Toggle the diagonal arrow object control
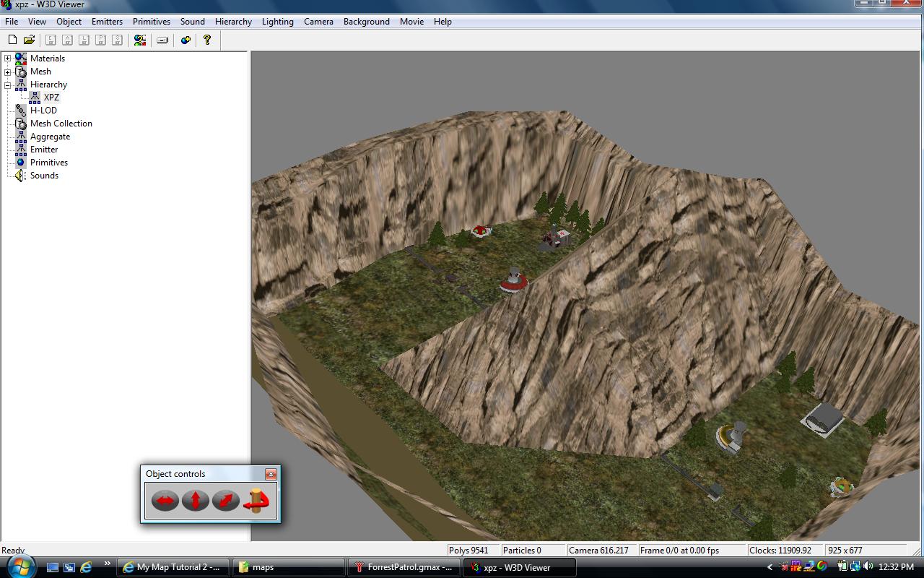 point(225,500)
